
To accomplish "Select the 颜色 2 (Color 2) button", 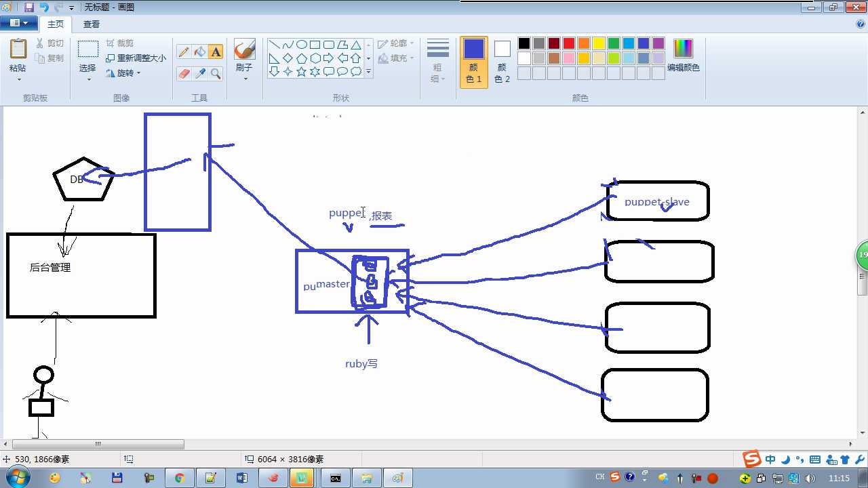I will click(502, 62).
